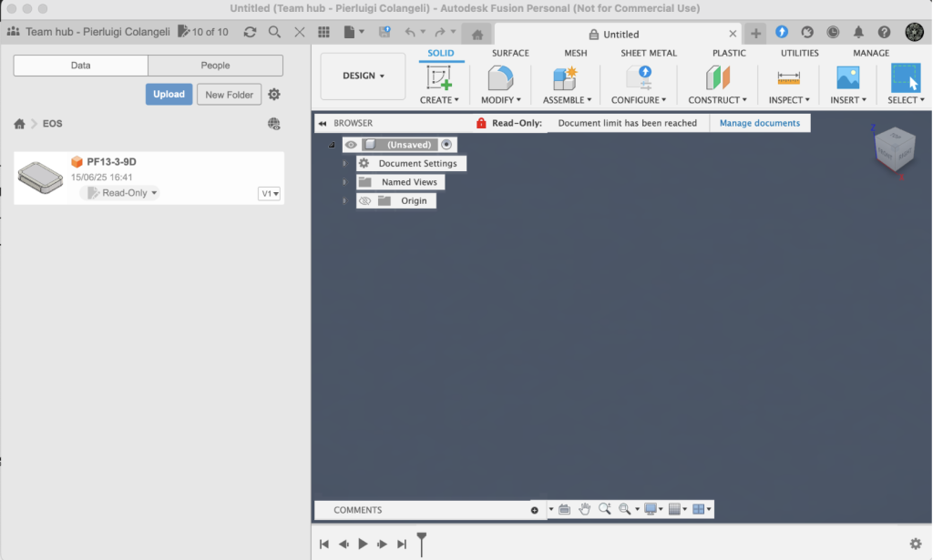Expand the Named Views node

tap(343, 182)
